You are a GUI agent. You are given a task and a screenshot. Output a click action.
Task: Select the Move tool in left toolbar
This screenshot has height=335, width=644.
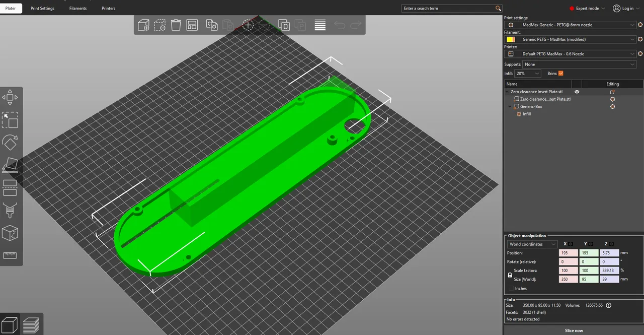(10, 97)
